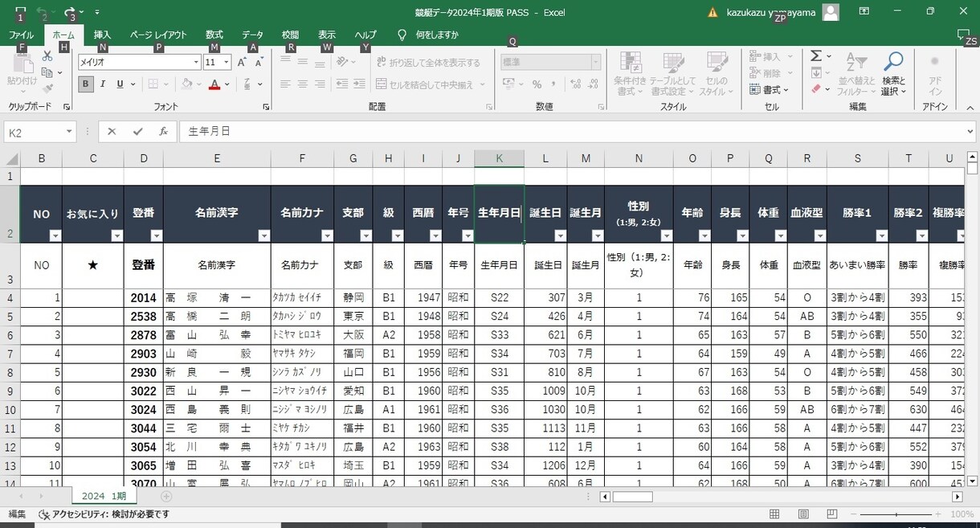Open the filter dropdown for 血液型 column

pyautogui.click(x=820, y=235)
